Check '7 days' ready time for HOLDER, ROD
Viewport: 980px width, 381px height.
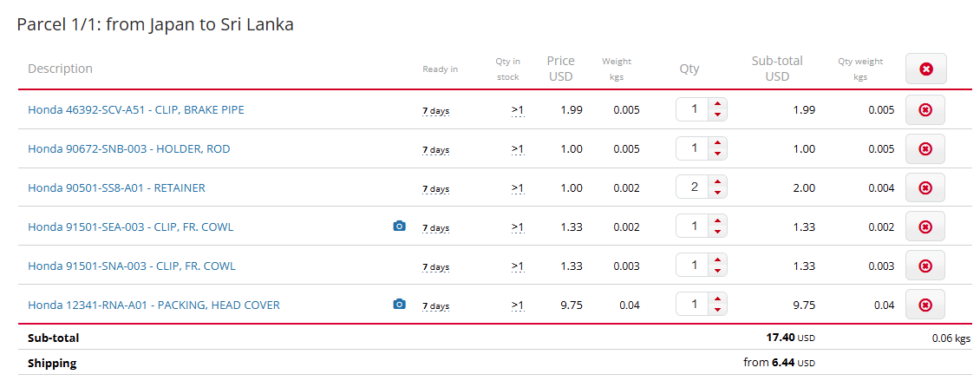tap(435, 150)
